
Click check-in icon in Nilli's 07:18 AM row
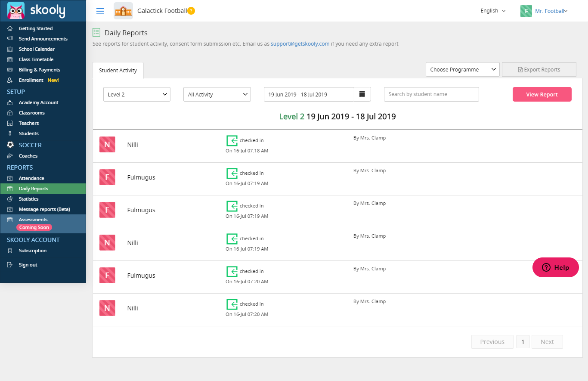pyautogui.click(x=232, y=140)
